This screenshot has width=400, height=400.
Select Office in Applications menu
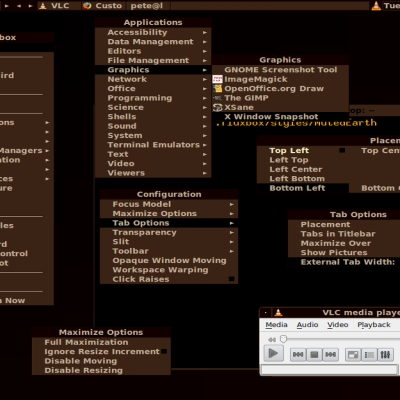pos(153,88)
